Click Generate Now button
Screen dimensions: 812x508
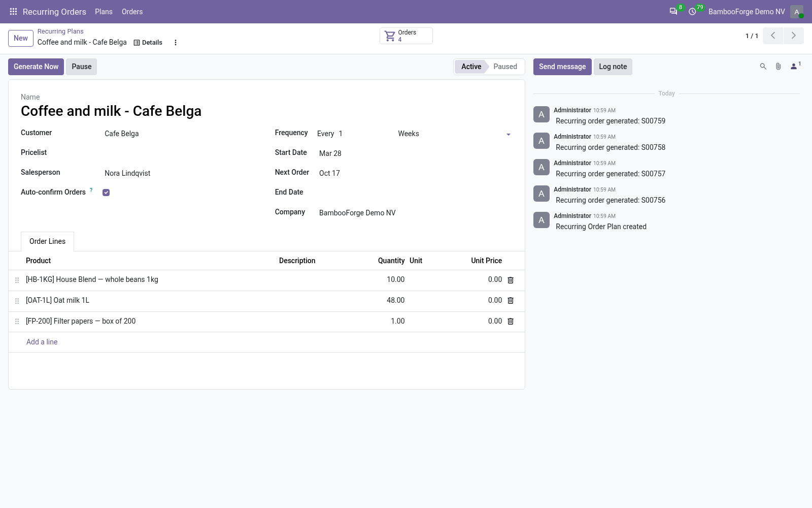click(36, 67)
